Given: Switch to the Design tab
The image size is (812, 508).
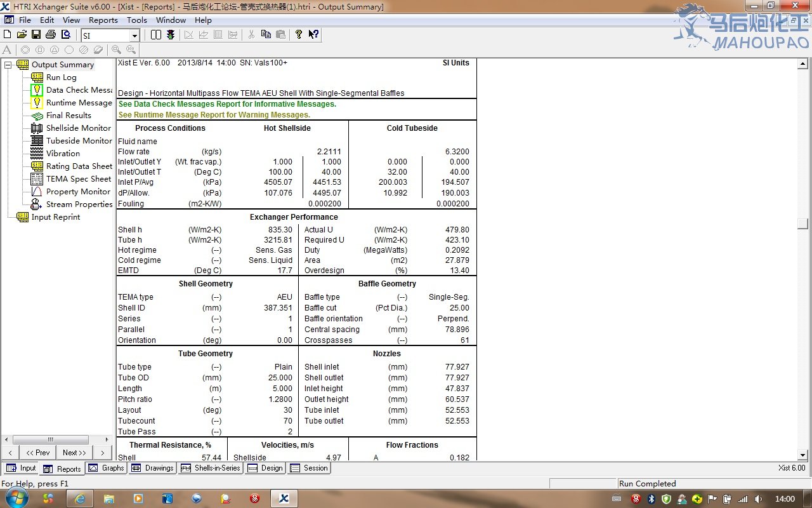Looking at the screenshot, I should tap(265, 468).
